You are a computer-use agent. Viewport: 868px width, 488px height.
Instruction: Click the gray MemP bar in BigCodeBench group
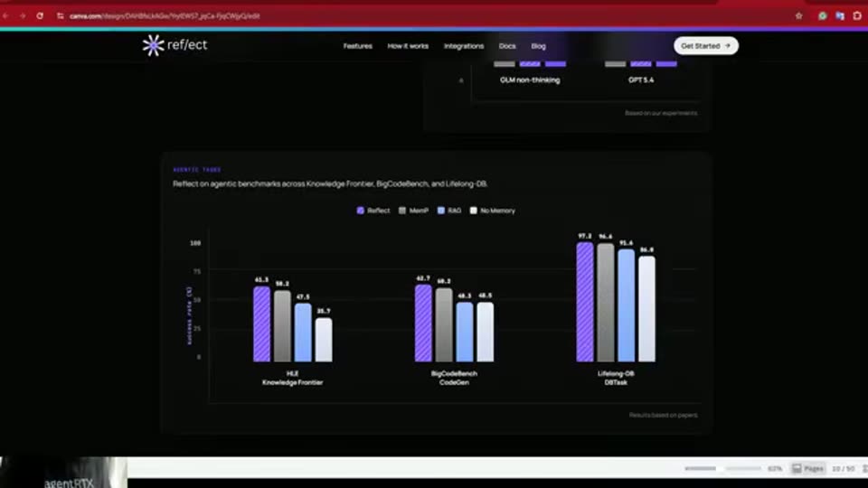[444, 325]
